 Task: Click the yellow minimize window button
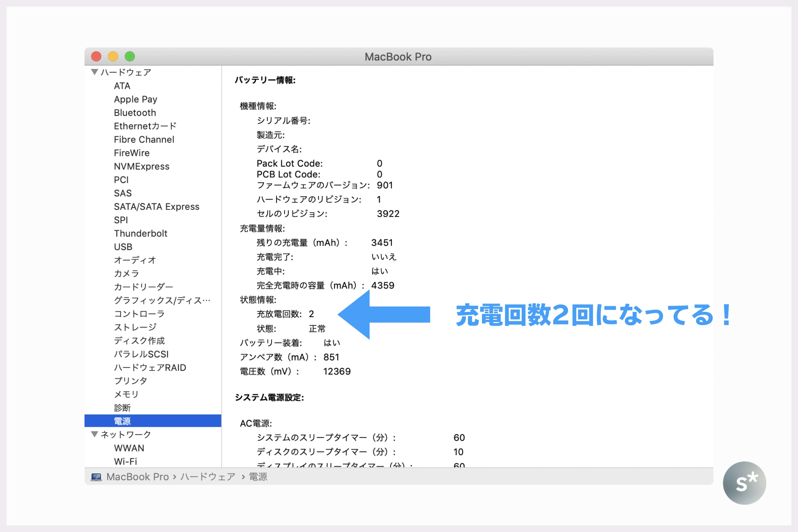click(113, 56)
